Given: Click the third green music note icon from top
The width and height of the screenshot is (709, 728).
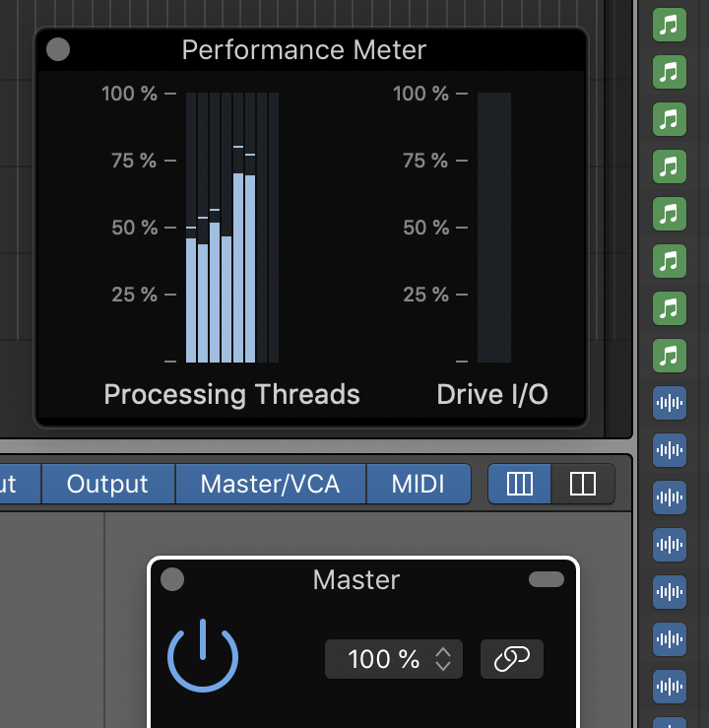Looking at the screenshot, I should [670, 118].
